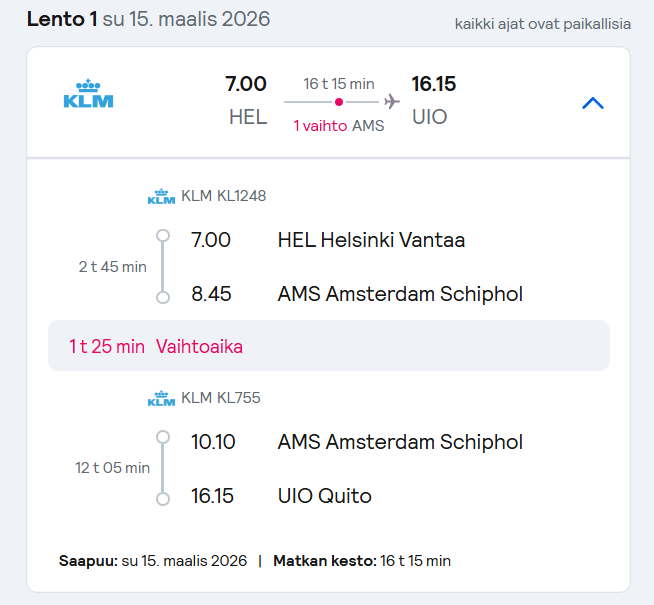Click the Lento 1 heading

point(62,19)
